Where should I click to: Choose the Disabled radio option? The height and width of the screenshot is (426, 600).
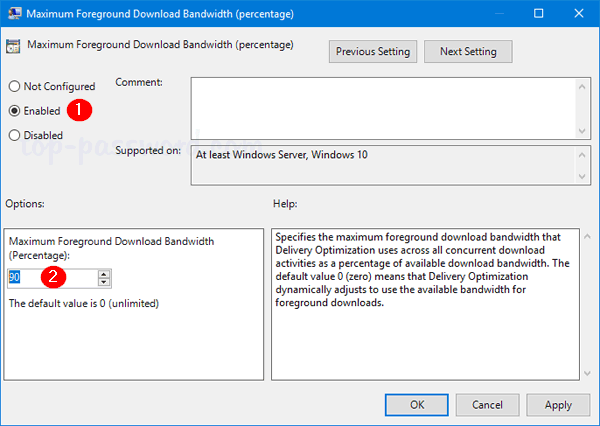pyautogui.click(x=14, y=135)
